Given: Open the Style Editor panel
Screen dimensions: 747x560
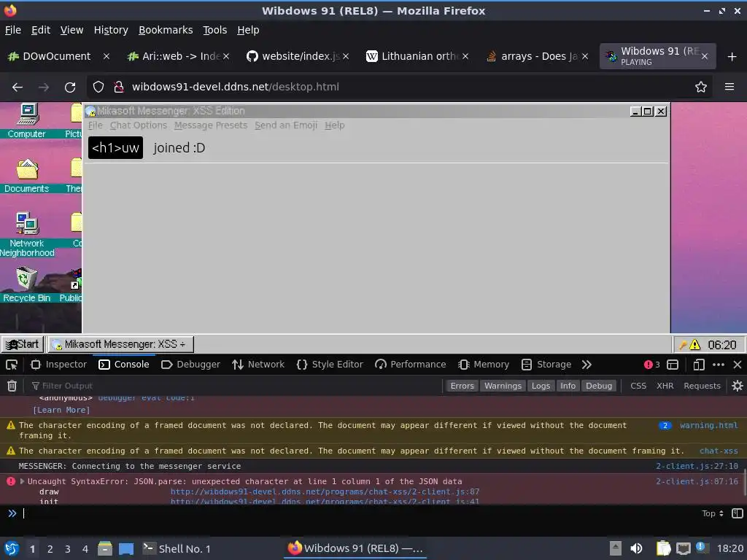Looking at the screenshot, I should pyautogui.click(x=330, y=365).
